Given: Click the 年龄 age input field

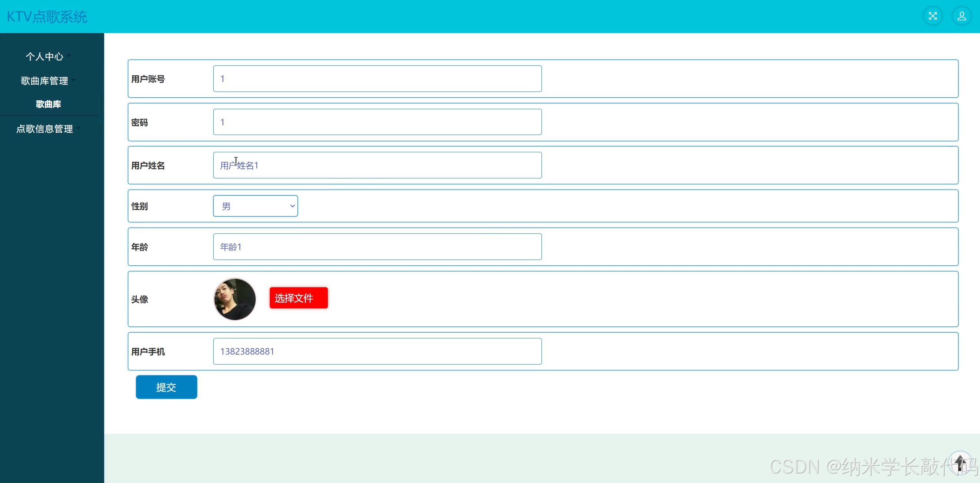Looking at the screenshot, I should coord(377,247).
